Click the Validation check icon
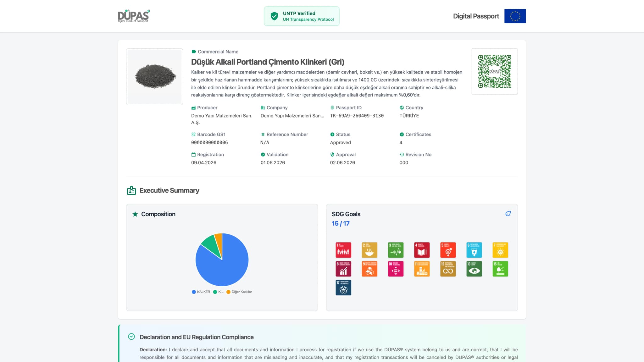 coord(263,155)
